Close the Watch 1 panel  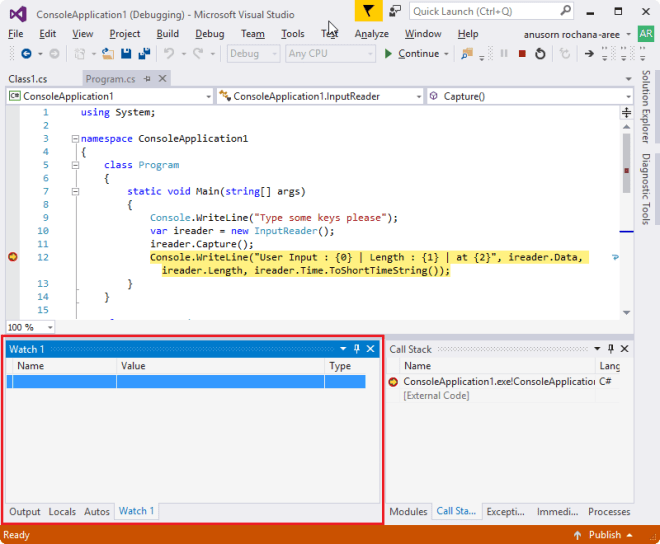[371, 349]
